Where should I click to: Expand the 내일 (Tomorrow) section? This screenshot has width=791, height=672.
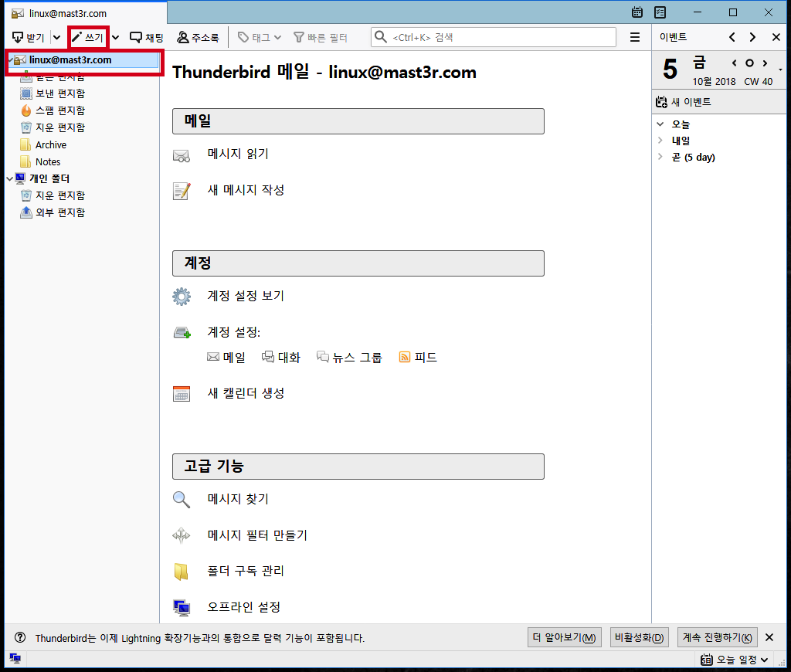(660, 141)
